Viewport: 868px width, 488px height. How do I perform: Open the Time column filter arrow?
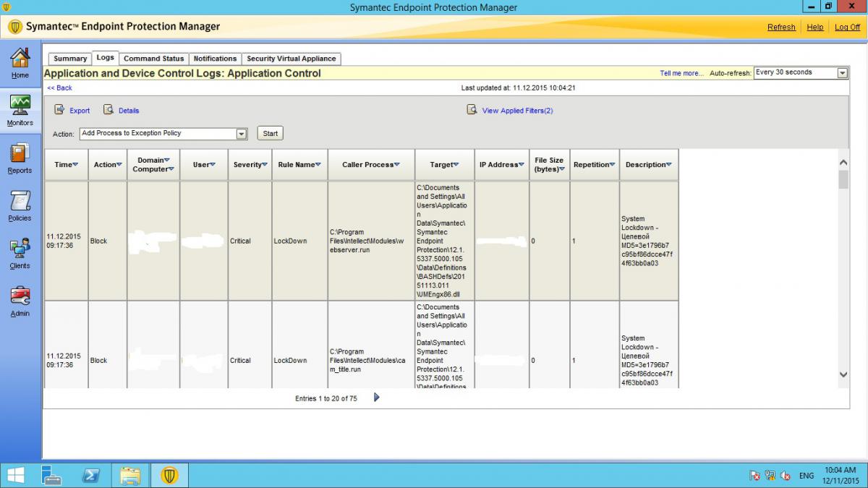click(75, 164)
